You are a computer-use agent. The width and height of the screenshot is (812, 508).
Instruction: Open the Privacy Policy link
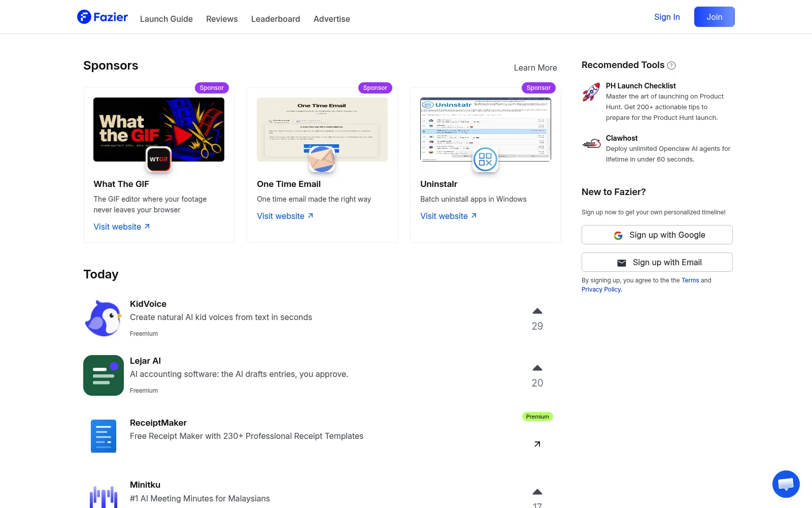point(601,290)
